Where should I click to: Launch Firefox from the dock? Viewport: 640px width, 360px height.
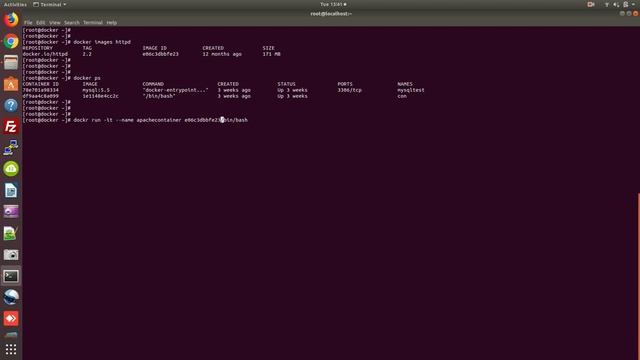[11, 20]
